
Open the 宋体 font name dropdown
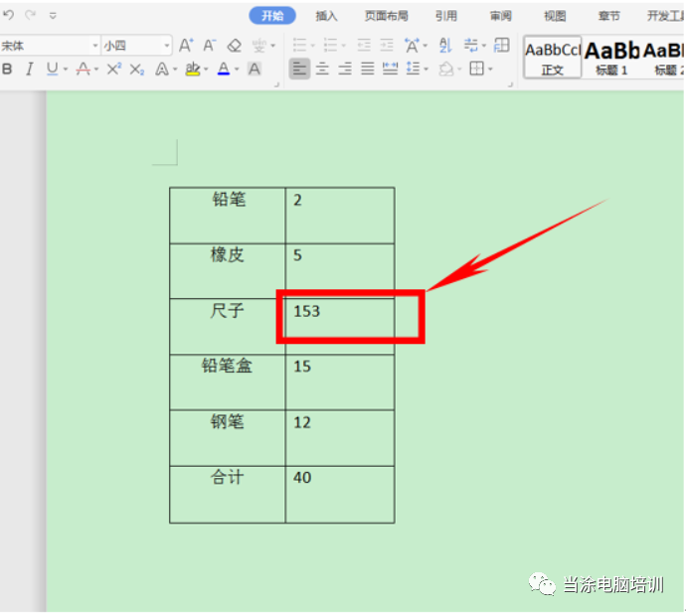coord(94,46)
